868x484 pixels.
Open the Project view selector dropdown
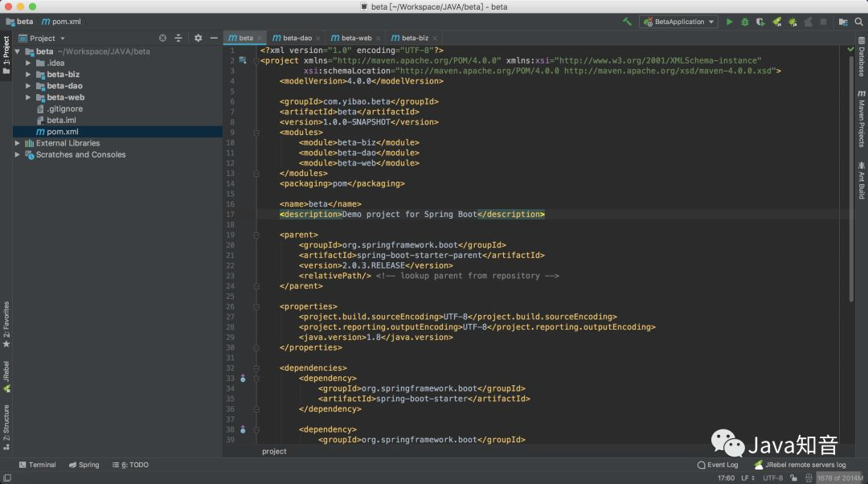(42, 39)
